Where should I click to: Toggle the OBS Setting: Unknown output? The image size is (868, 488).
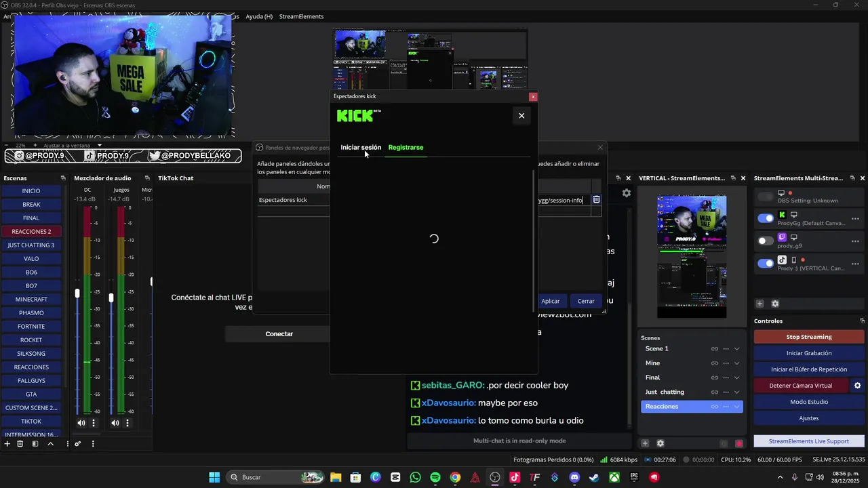(766, 197)
